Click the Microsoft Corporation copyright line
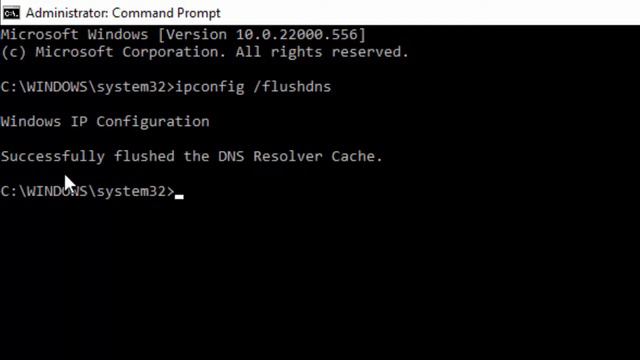The height and width of the screenshot is (360, 640). click(205, 52)
